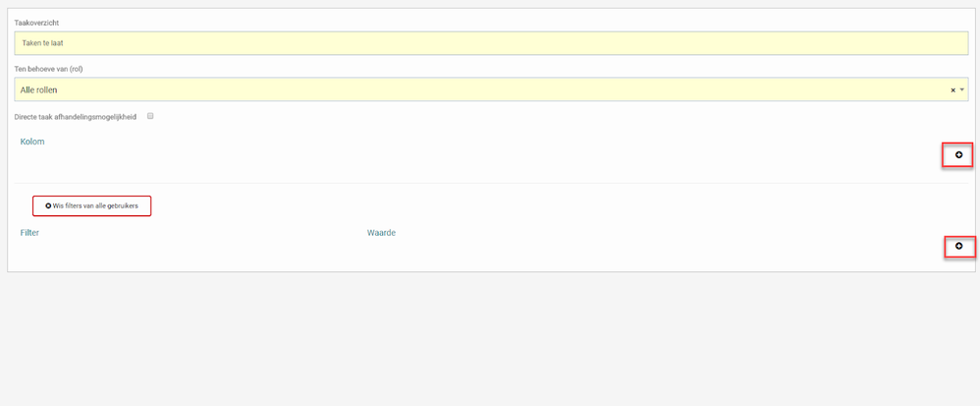Image resolution: width=980 pixels, height=406 pixels.
Task: Click the 'Wis filters van alle gebruikers' button
Action: (x=92, y=205)
